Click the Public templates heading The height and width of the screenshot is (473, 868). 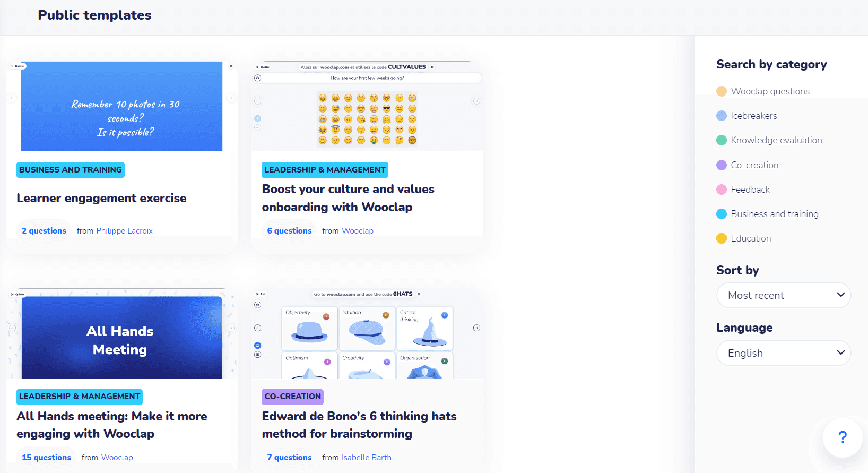coord(94,15)
